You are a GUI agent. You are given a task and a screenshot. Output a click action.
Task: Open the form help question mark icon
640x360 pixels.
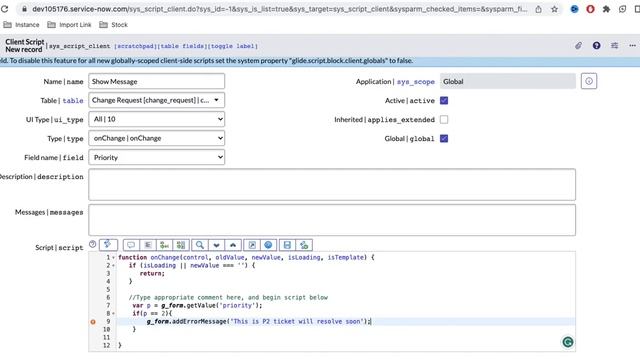(x=596, y=46)
